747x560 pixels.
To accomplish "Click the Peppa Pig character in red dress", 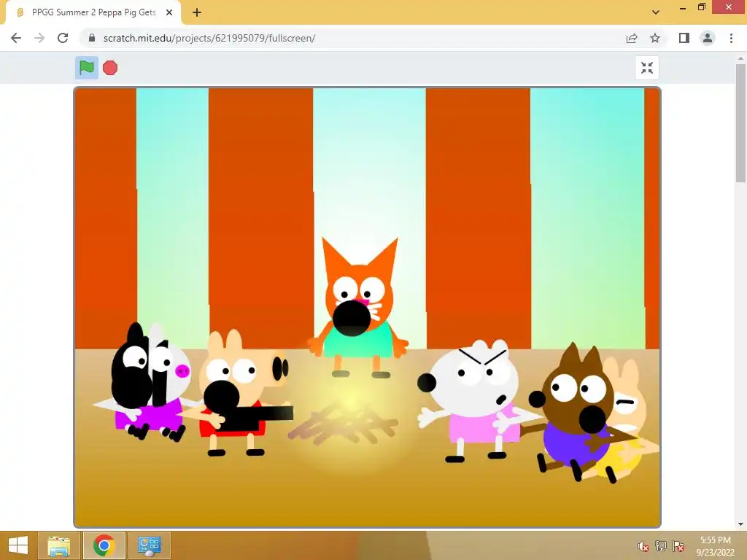I will (x=239, y=393).
